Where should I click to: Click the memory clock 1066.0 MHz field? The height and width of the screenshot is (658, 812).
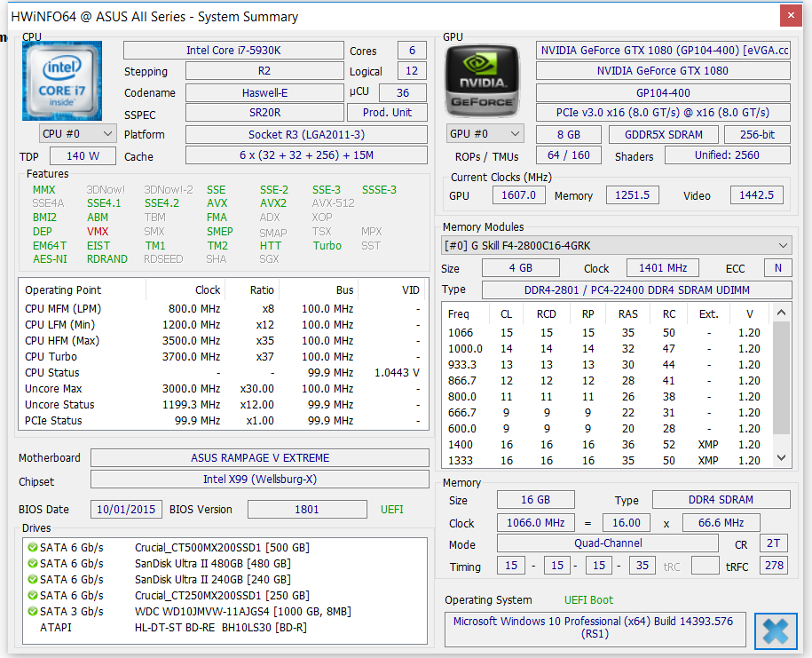[x=535, y=523]
